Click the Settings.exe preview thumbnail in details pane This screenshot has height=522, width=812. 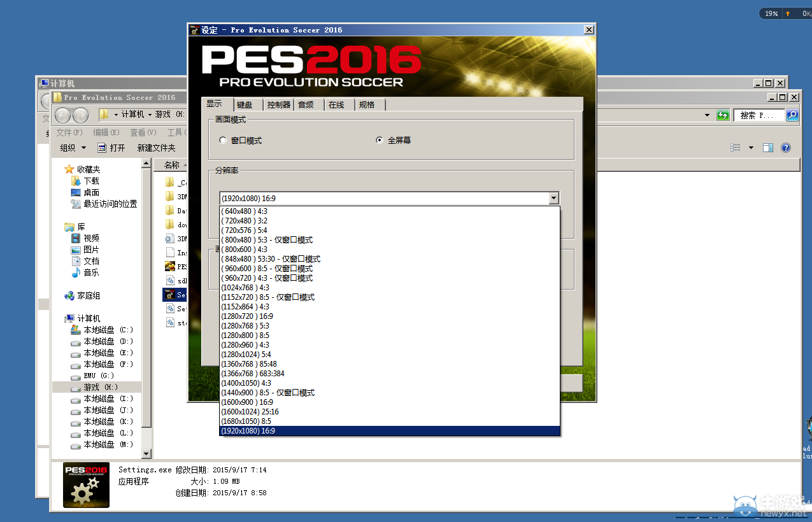coord(86,485)
